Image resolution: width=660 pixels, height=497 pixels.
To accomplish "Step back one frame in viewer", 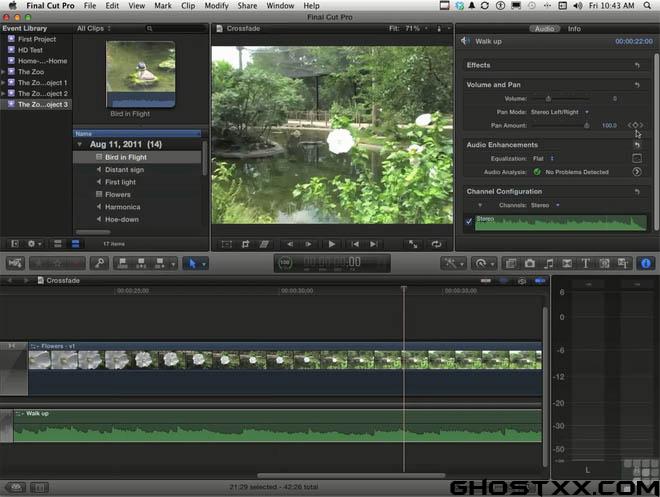I will click(290, 244).
